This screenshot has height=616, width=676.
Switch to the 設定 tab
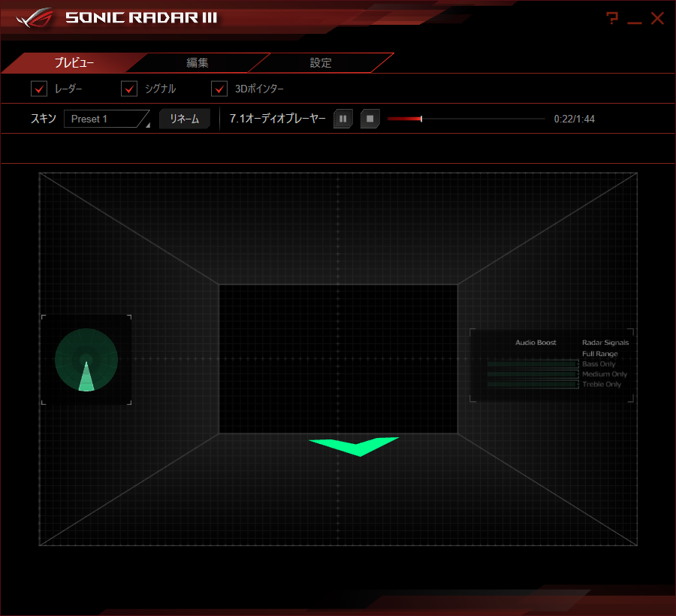[x=321, y=63]
